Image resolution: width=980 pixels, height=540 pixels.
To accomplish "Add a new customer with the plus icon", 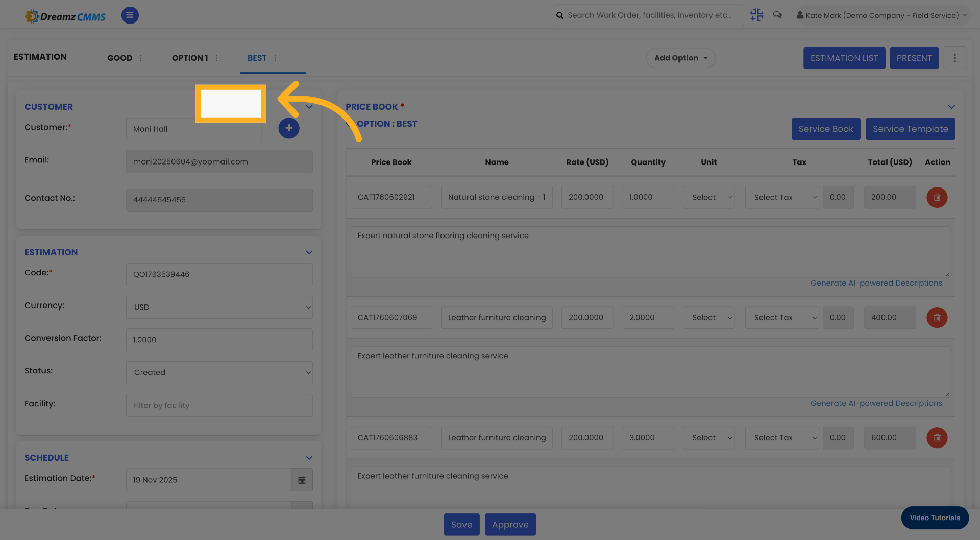I will [x=289, y=128].
